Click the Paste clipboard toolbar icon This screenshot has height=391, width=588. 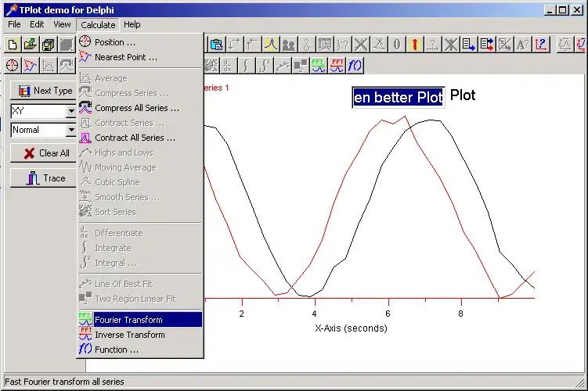tap(215, 45)
